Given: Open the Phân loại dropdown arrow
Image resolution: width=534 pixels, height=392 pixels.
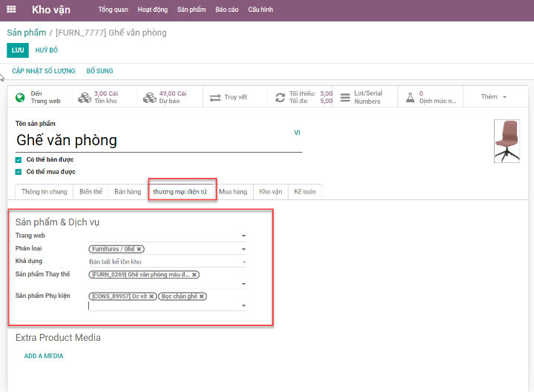Looking at the screenshot, I should click(243, 250).
